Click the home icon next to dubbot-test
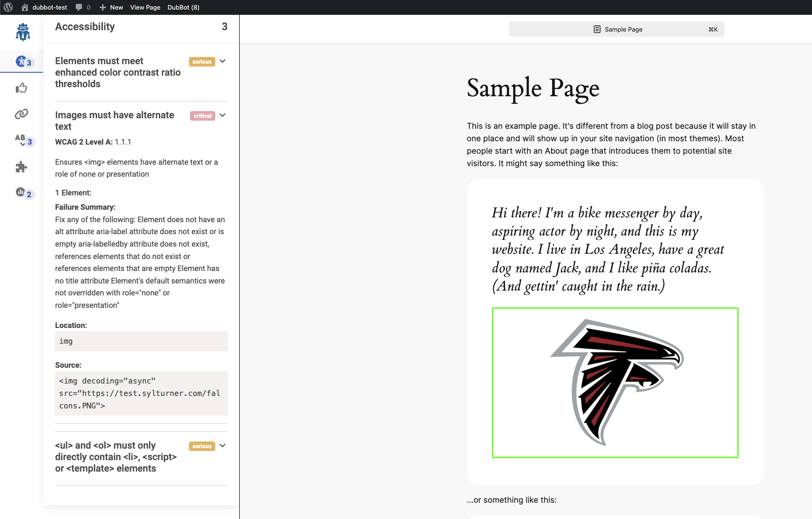This screenshot has height=519, width=812. tap(24, 7)
